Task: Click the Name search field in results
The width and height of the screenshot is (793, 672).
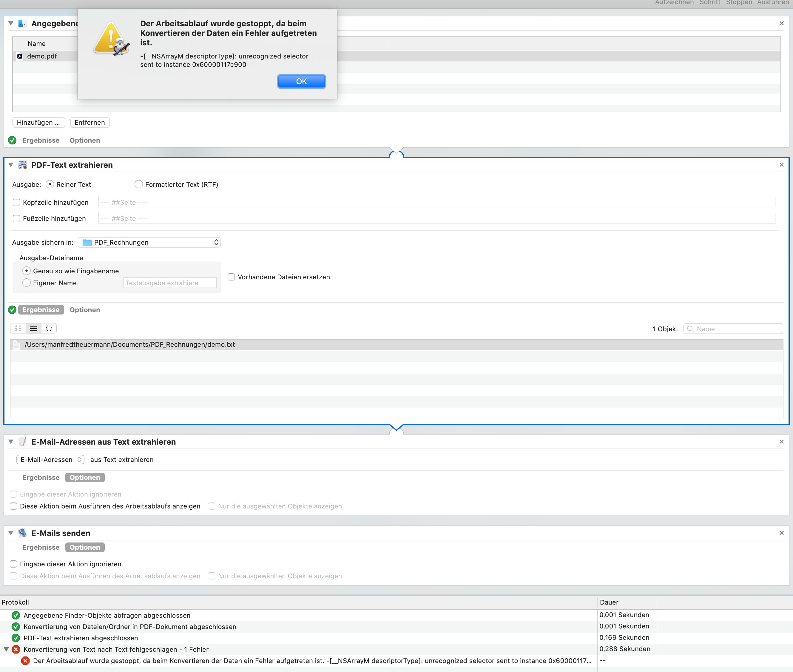Action: coord(733,329)
